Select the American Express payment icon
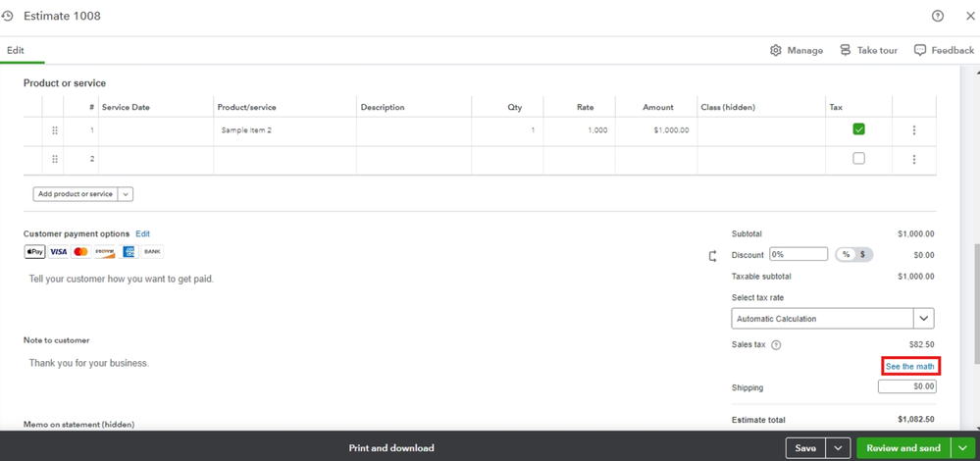 [x=129, y=252]
